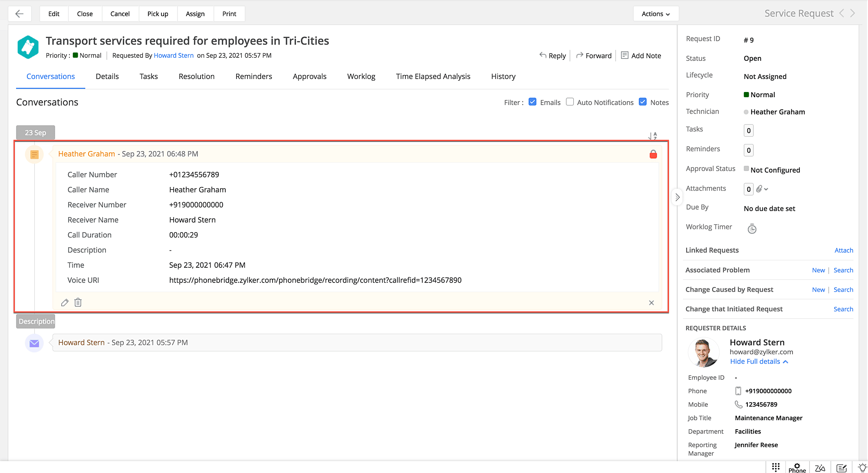Collapse the right panel side arrow
The image size is (868, 473).
pyautogui.click(x=677, y=197)
